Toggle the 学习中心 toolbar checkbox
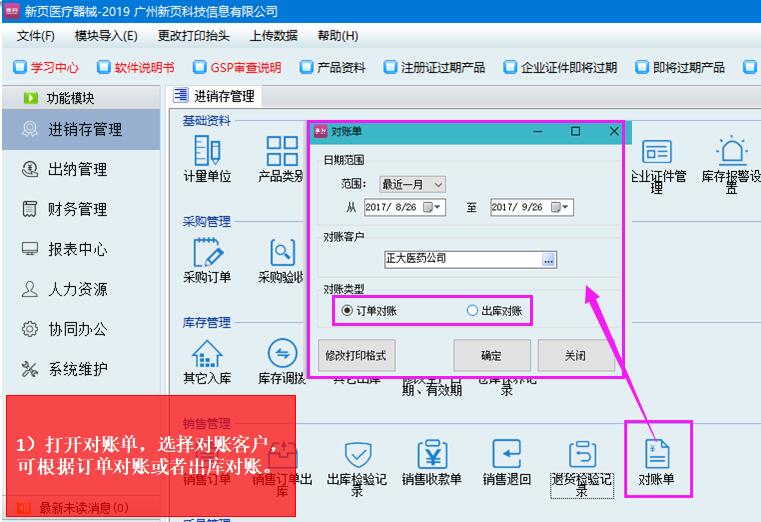Image resolution: width=761 pixels, height=522 pixels. (x=19, y=68)
